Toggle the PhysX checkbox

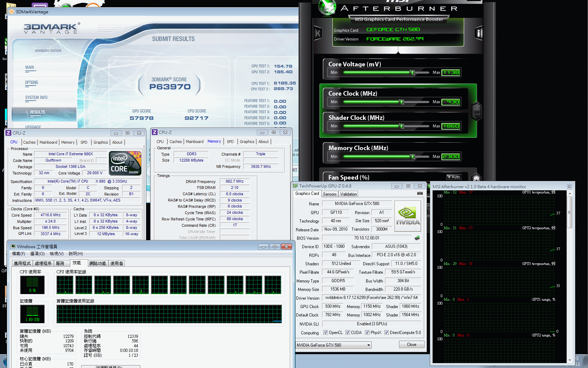[367, 333]
